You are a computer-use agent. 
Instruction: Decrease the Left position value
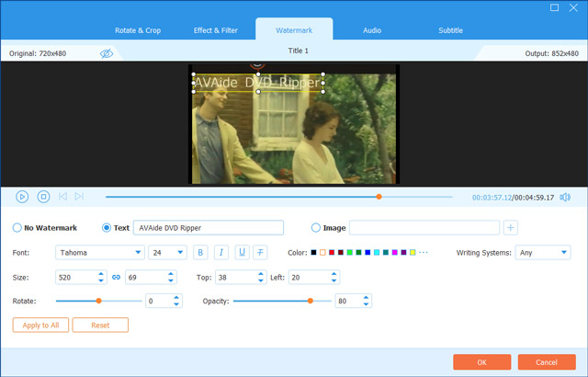click(x=334, y=280)
